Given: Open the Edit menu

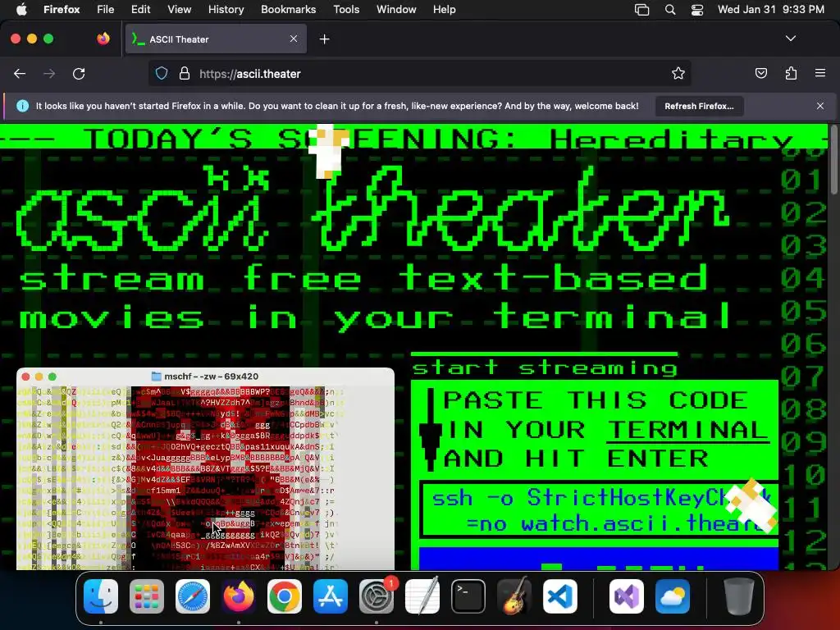Looking at the screenshot, I should (141, 10).
